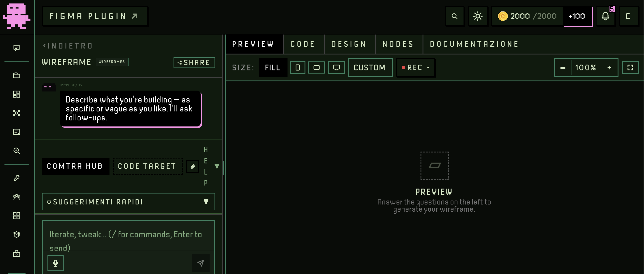This screenshot has height=274, width=644.
Task: Open the chat icon in the sidebar
Action: (x=17, y=48)
